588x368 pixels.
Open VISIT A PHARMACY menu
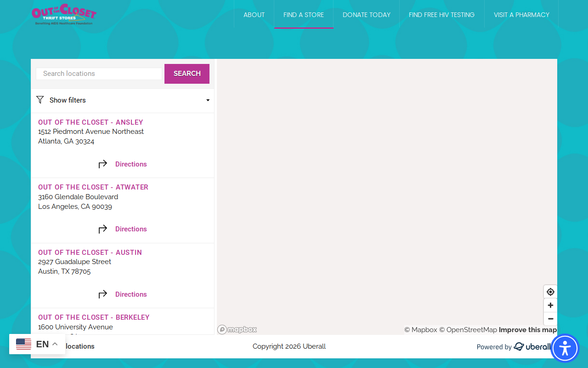coord(521,15)
